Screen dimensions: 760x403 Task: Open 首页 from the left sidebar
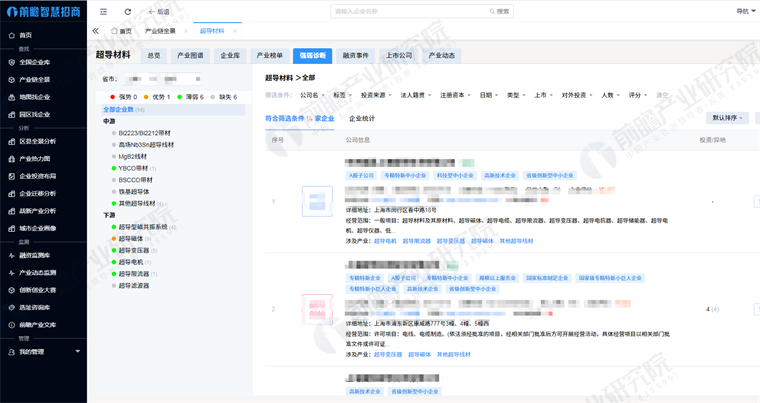coord(25,35)
